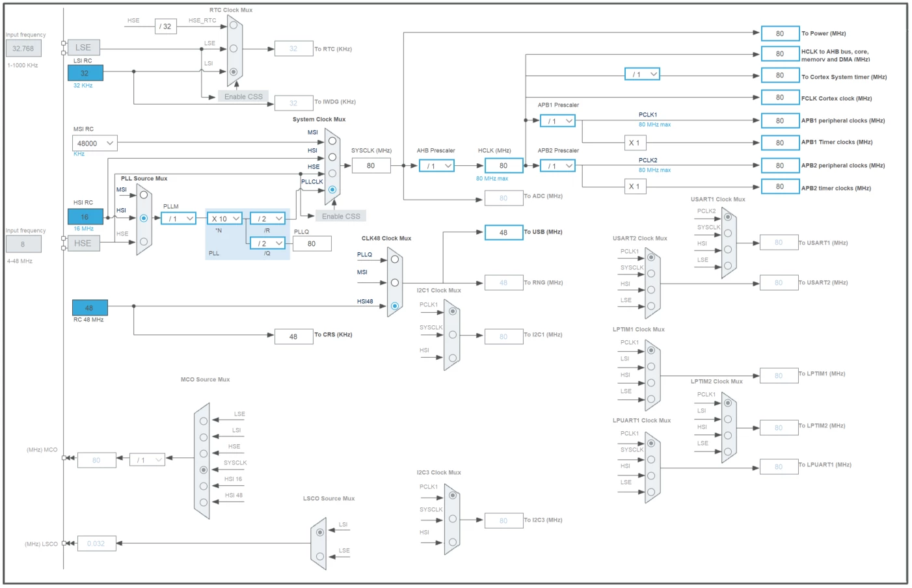Select LSE in MCO Source Mux
The image size is (912, 588).
pos(204,421)
